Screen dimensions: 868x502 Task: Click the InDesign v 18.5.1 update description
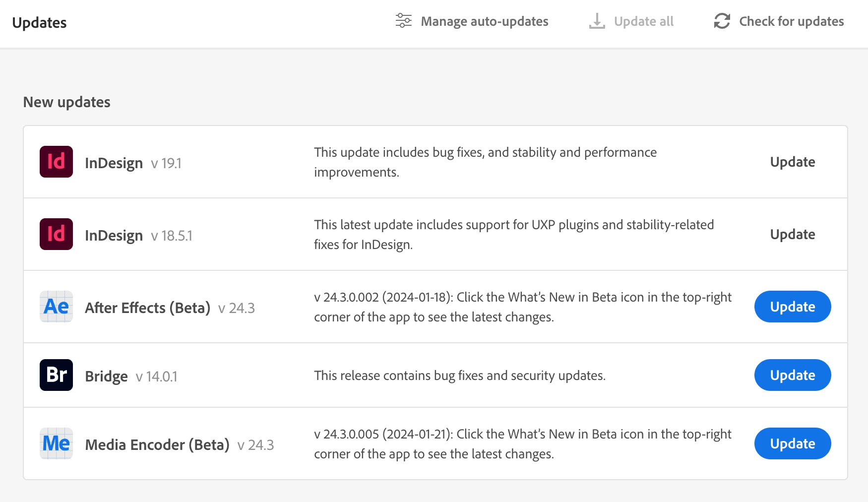click(513, 235)
